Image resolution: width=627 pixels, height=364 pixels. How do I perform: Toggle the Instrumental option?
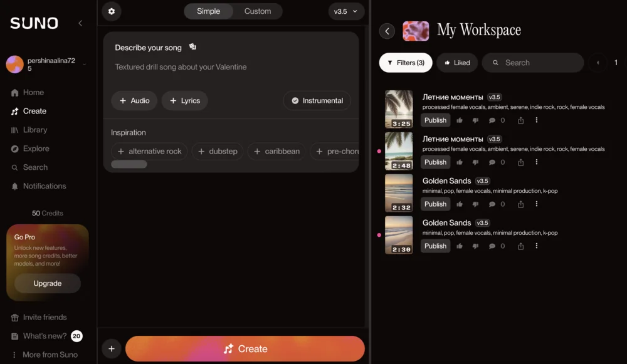coord(317,100)
